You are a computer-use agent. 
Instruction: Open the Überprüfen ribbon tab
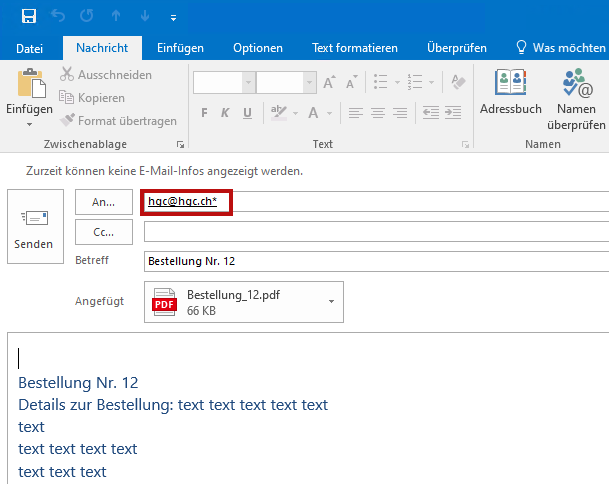point(457,48)
